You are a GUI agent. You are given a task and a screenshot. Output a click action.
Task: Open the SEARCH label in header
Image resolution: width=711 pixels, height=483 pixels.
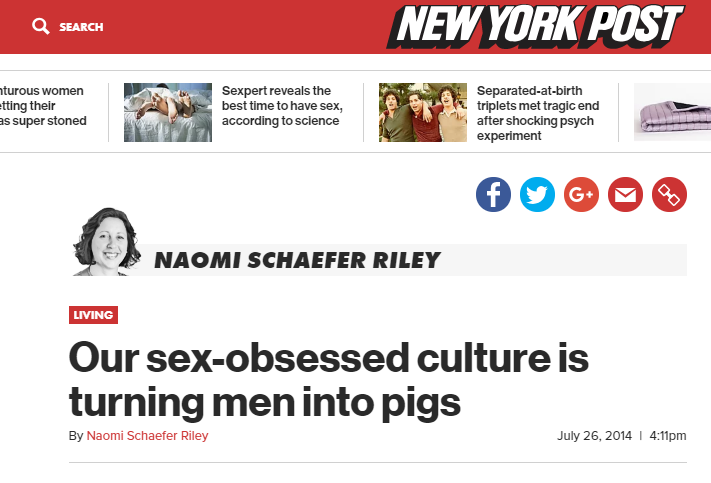click(81, 27)
